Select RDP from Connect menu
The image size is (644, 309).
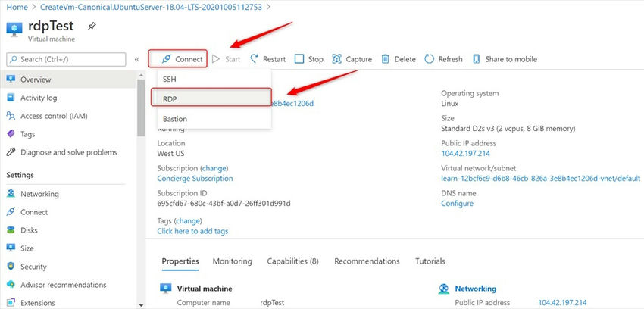[x=170, y=98]
